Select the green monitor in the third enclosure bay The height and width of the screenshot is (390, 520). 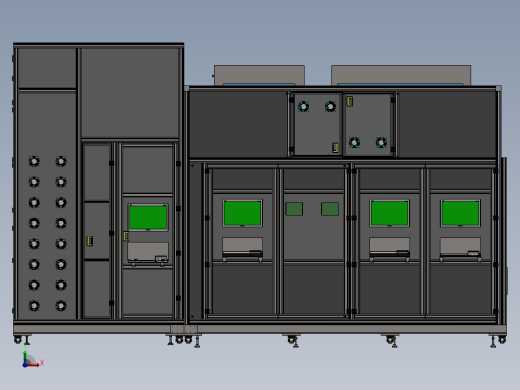tap(389, 213)
